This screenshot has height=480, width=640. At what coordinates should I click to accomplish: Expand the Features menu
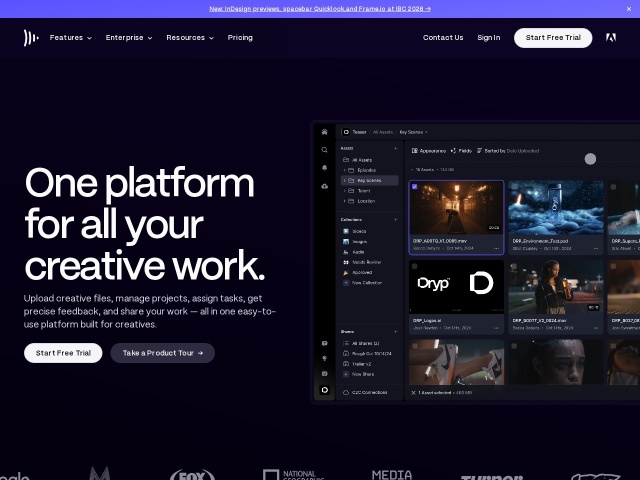[71, 38]
